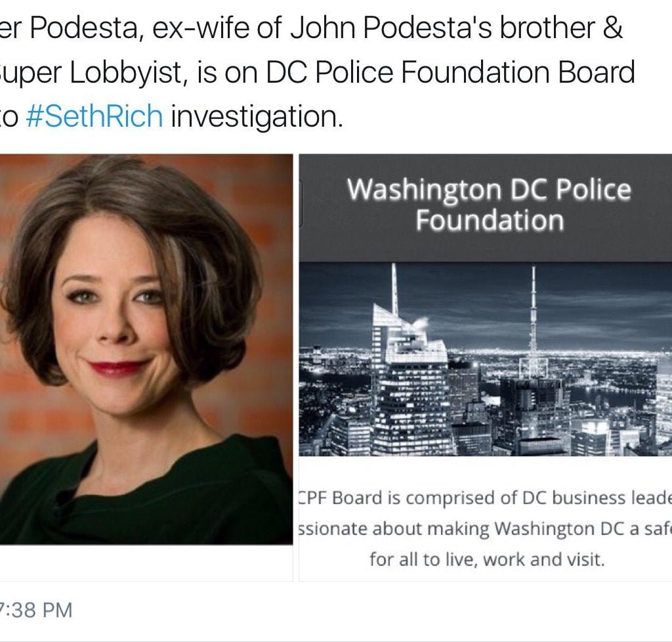Click the word 'investigation.' in the tweet

point(257,117)
